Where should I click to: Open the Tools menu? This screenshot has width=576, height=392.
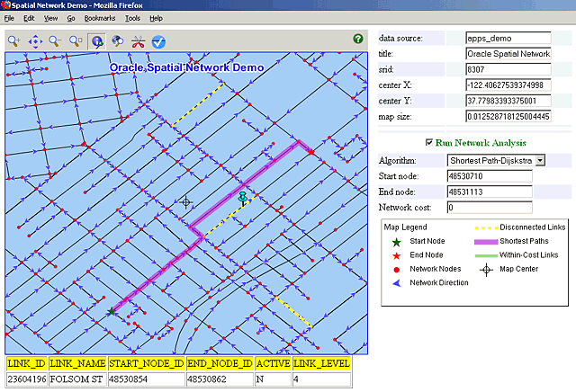132,18
